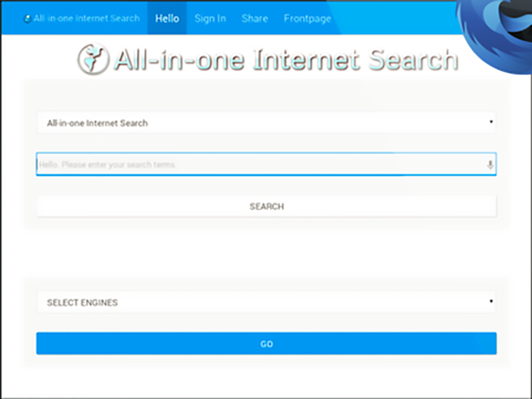This screenshot has height=399, width=532.
Task: Click empty blue navbar area right of Frontpage
Action: pyautogui.click(x=393, y=18)
